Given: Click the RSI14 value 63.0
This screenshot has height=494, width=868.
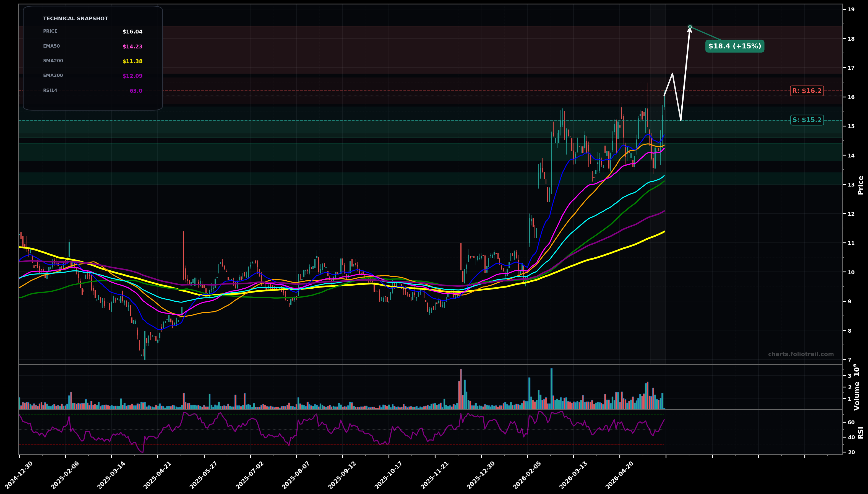Looking at the screenshot, I should click(x=136, y=91).
